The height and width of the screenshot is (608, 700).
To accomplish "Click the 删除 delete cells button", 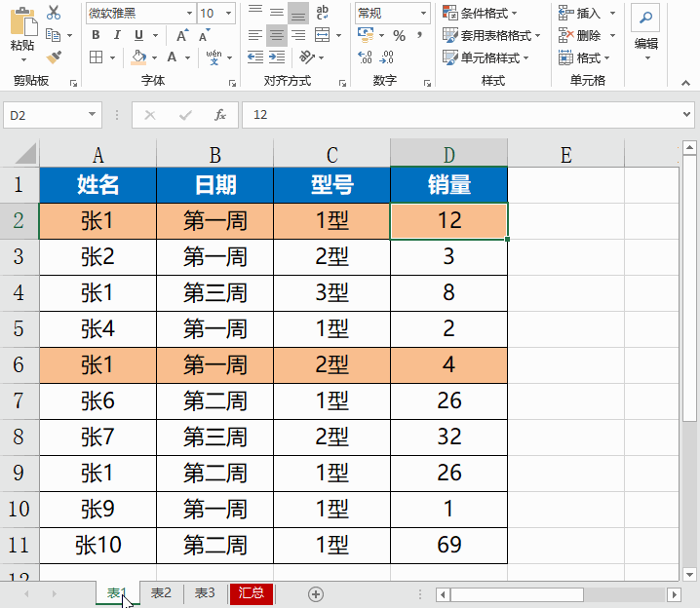I will (579, 35).
